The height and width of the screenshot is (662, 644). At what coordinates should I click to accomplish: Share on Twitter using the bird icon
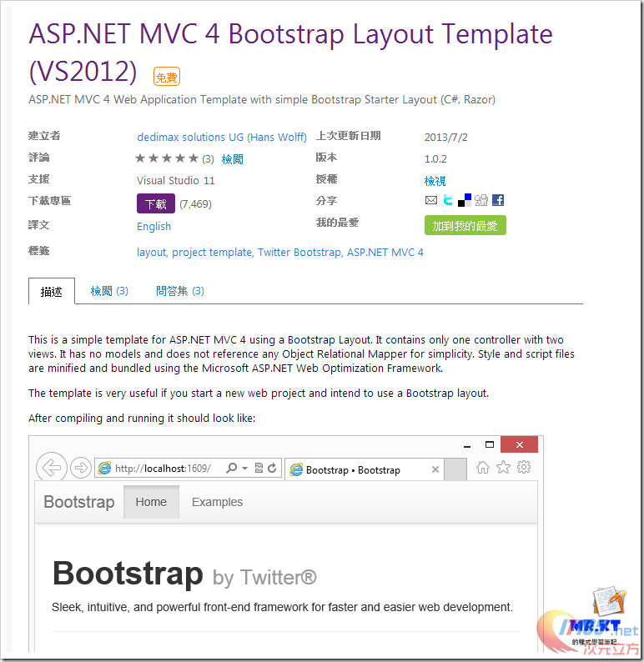click(x=448, y=200)
